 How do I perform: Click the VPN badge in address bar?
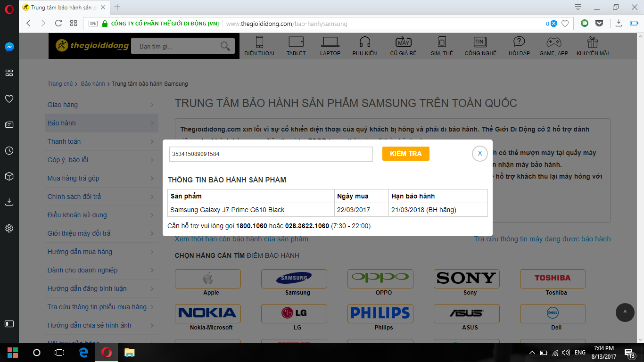point(93,24)
